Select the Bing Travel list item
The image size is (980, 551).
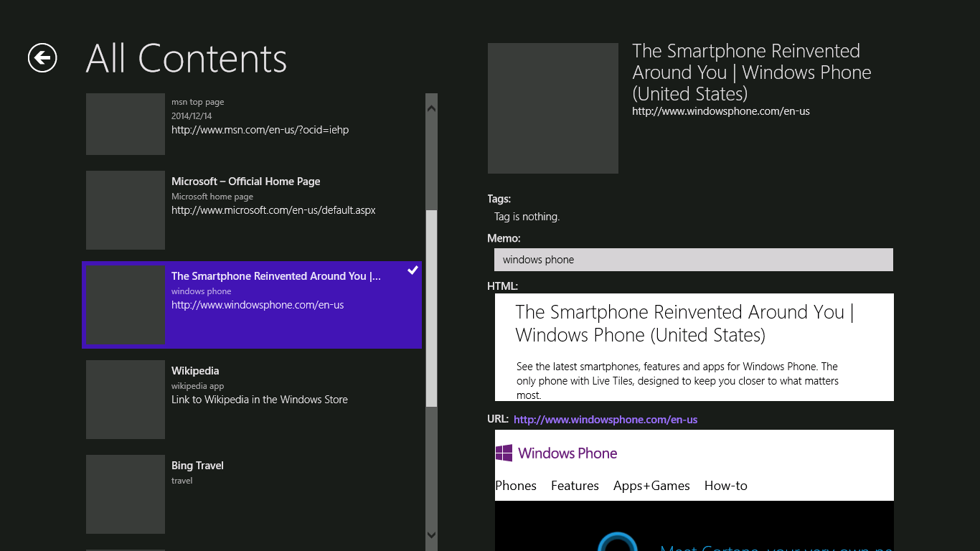197,466
